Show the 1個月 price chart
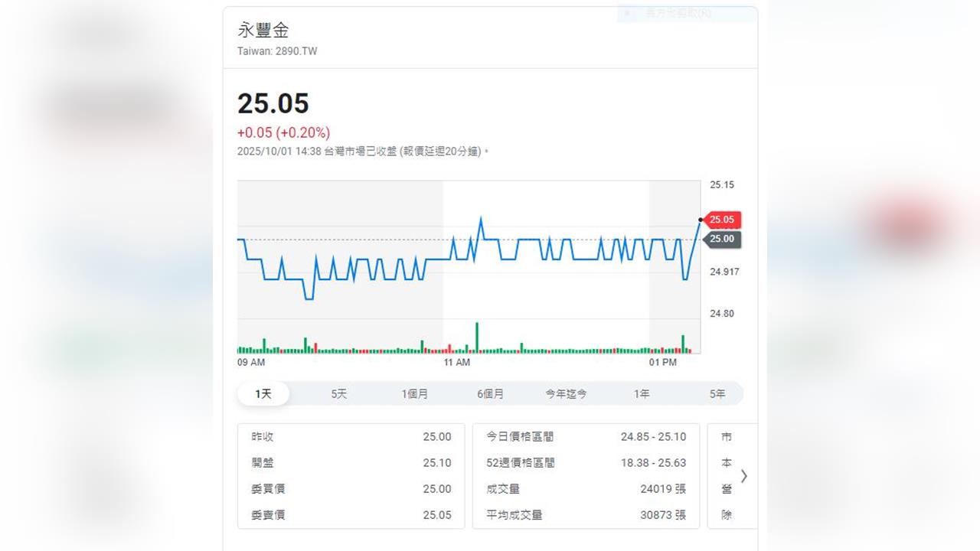The image size is (980, 551). point(415,394)
